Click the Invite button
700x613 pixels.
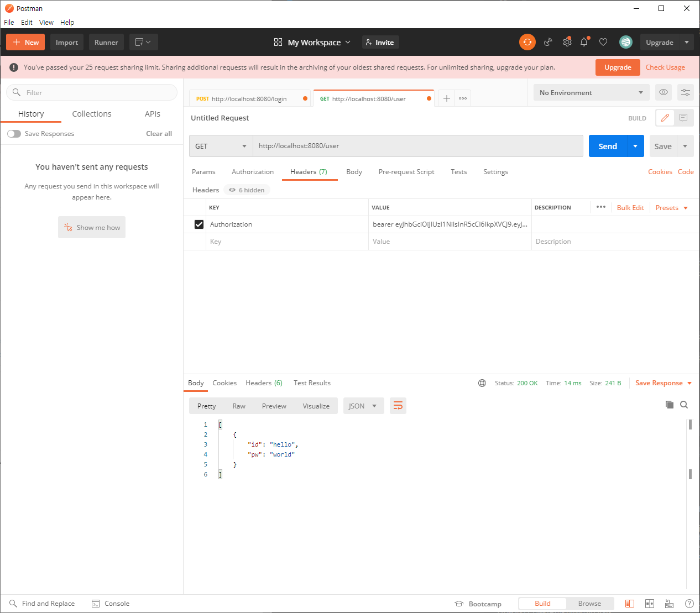pos(380,42)
